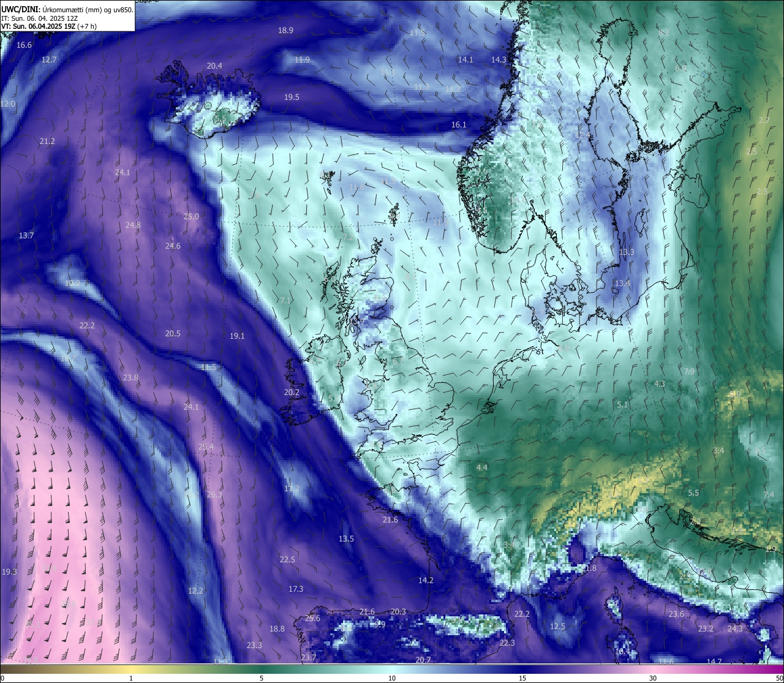The image size is (784, 683).
Task: Click the 14.1 value label
Action: point(466,59)
